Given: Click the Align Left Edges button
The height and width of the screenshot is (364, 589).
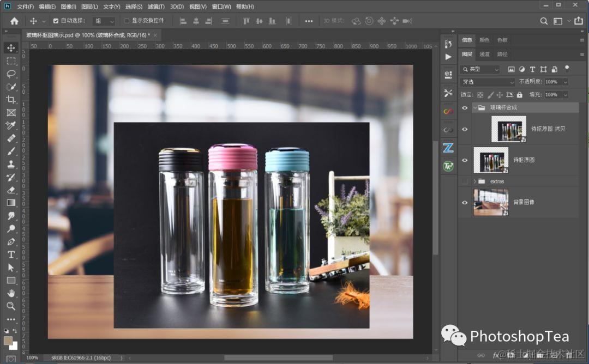Looking at the screenshot, I should tap(183, 21).
